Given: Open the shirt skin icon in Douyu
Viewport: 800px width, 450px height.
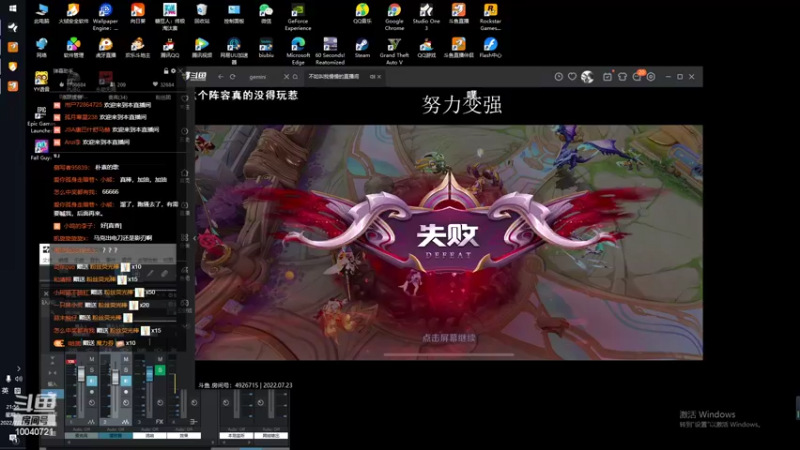Looking at the screenshot, I should (x=622, y=77).
